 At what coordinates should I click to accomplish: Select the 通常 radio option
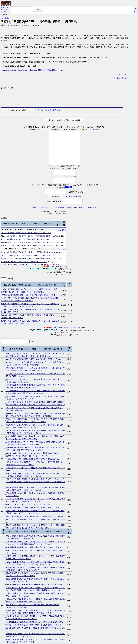click(58, 127)
